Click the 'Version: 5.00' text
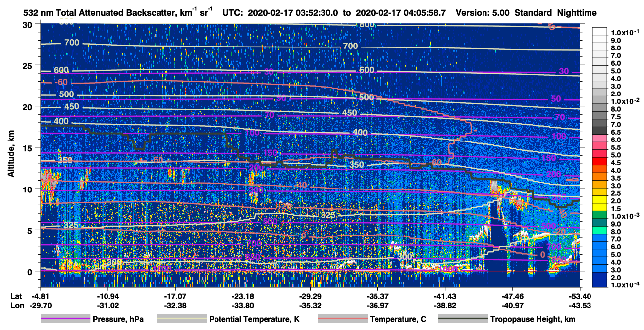The image size is (644, 330). click(483, 13)
